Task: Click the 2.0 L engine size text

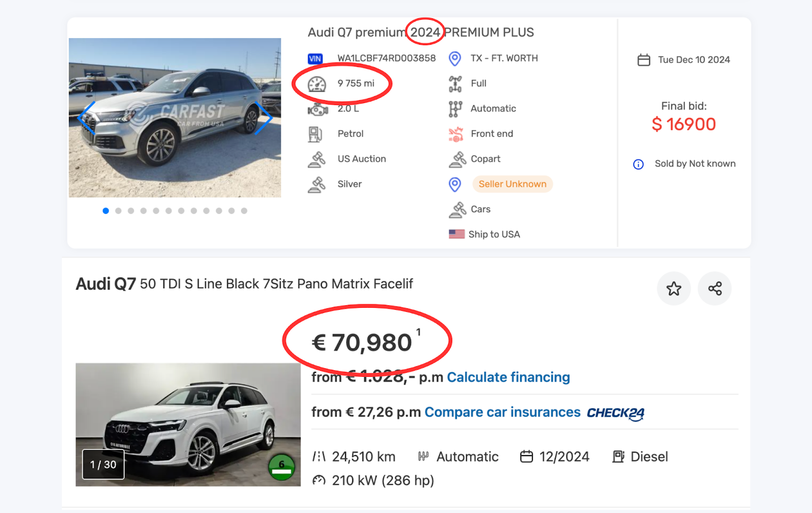Action: 348,109
